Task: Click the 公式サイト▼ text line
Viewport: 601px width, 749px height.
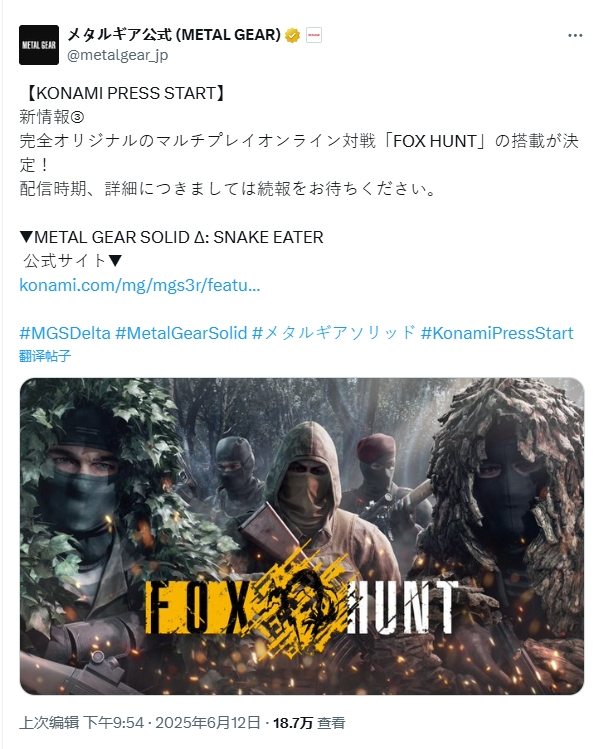Action: (73, 261)
